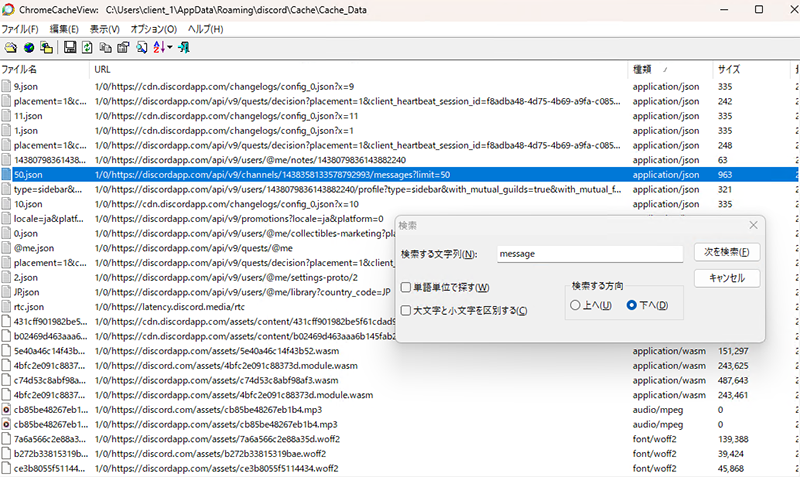
Task: Sort the list by the サイズ column header
Action: coord(728,69)
